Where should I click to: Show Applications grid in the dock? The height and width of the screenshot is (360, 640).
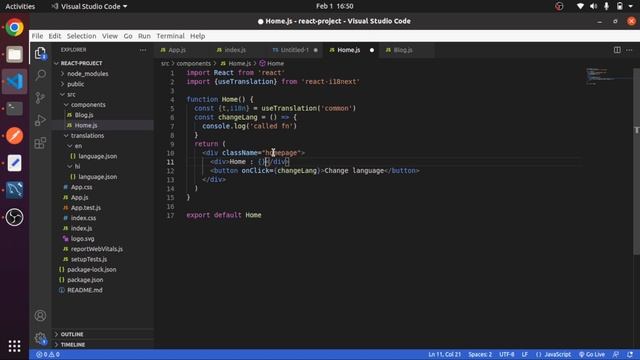coord(14,346)
